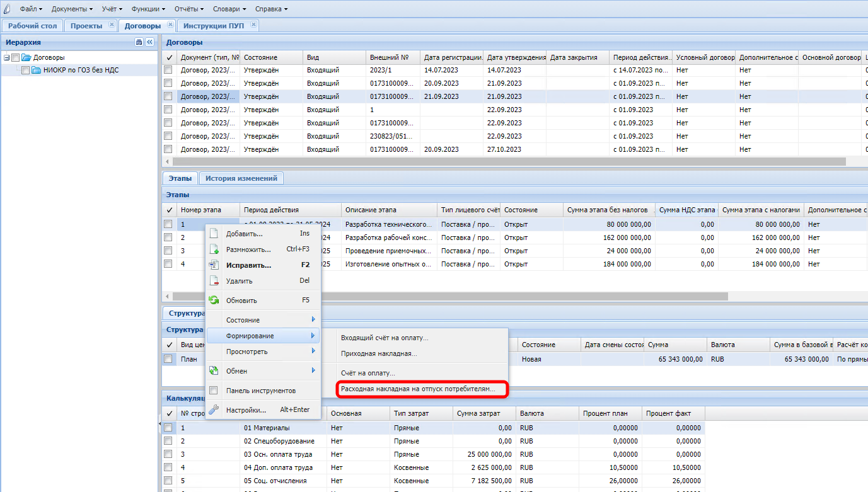Click the Размножить duplicate icon in context menu
868x492 pixels.
click(214, 249)
